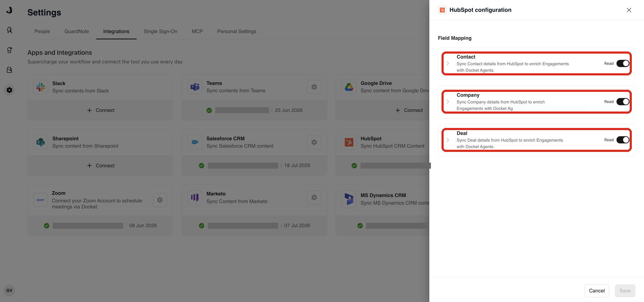Select the Integrations tab
644x302 pixels.
pos(116,31)
